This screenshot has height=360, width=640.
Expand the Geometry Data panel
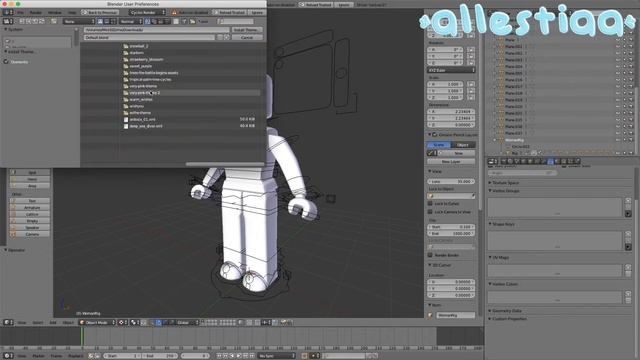[490, 311]
